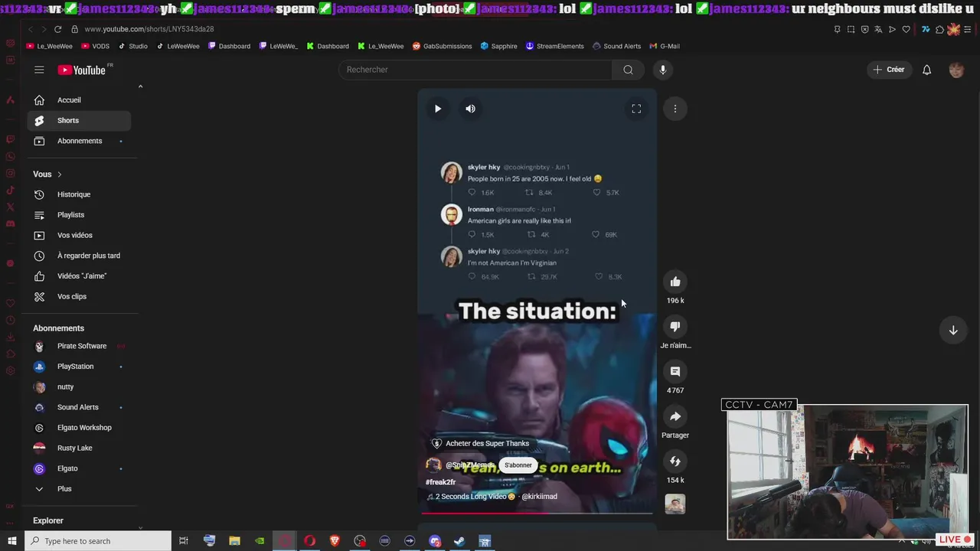Open the Windows Start button
Viewport: 980px width, 551px height.
(12, 541)
